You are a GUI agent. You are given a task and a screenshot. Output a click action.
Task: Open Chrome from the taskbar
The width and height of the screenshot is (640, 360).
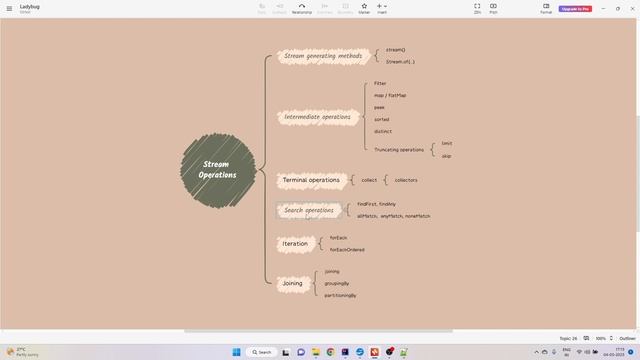pos(330,352)
